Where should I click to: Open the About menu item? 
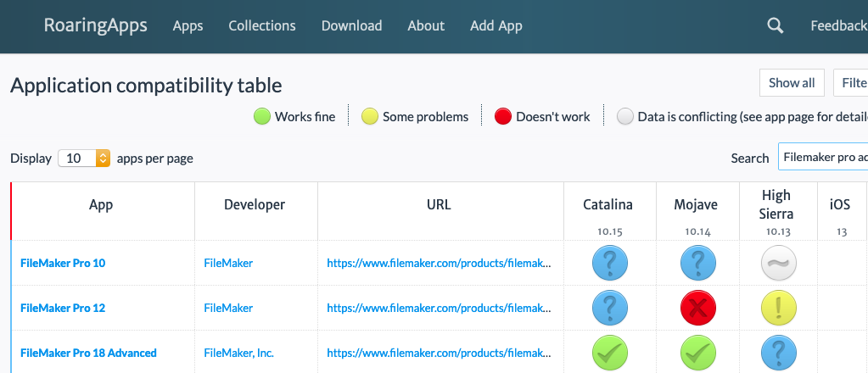pos(426,26)
